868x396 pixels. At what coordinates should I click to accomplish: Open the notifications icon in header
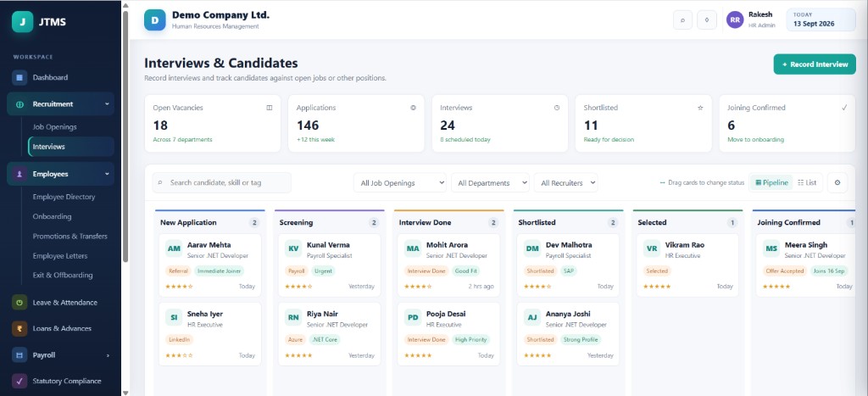tap(707, 20)
